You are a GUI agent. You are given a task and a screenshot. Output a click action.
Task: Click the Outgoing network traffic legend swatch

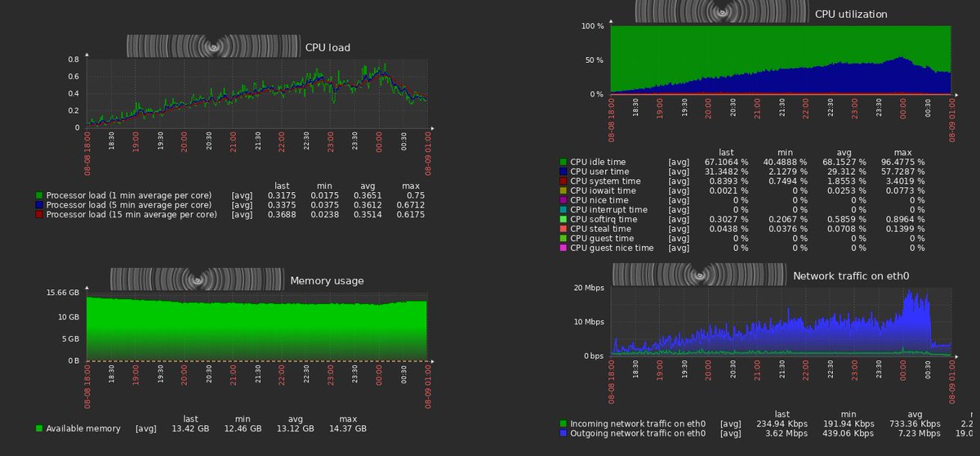563,433
